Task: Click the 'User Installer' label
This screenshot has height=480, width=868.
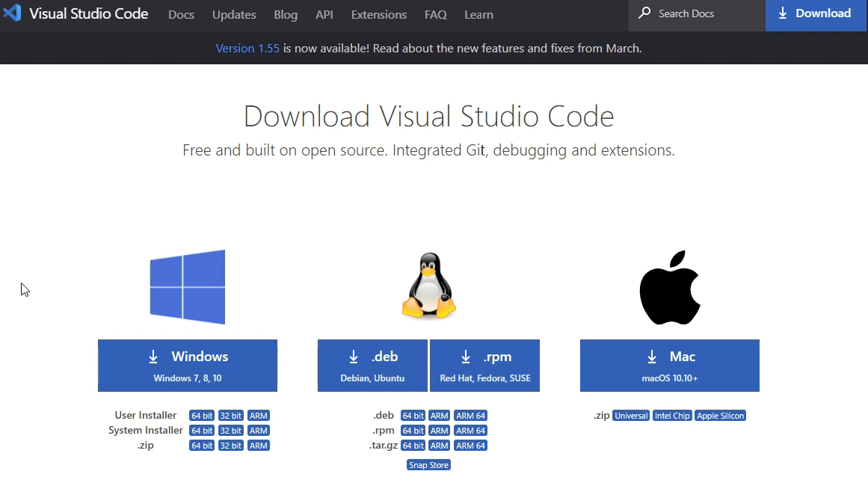Action: point(146,415)
